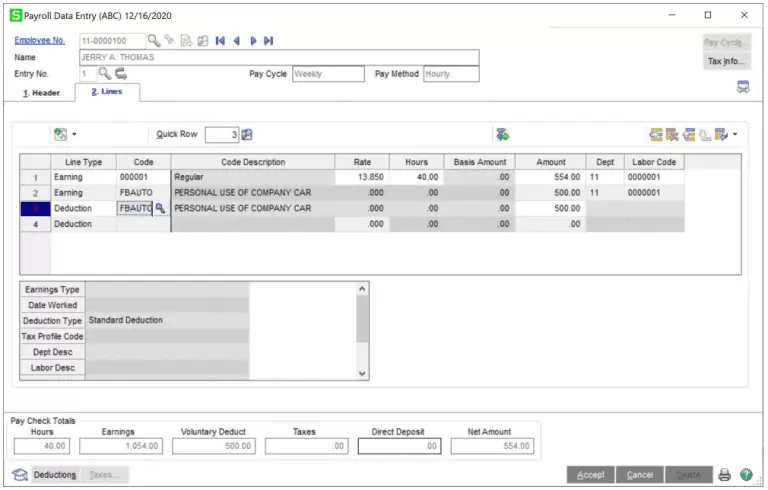This screenshot has width=768, height=490.
Task: Click the greyed document icon before the first-record arrow
Action: 186,41
